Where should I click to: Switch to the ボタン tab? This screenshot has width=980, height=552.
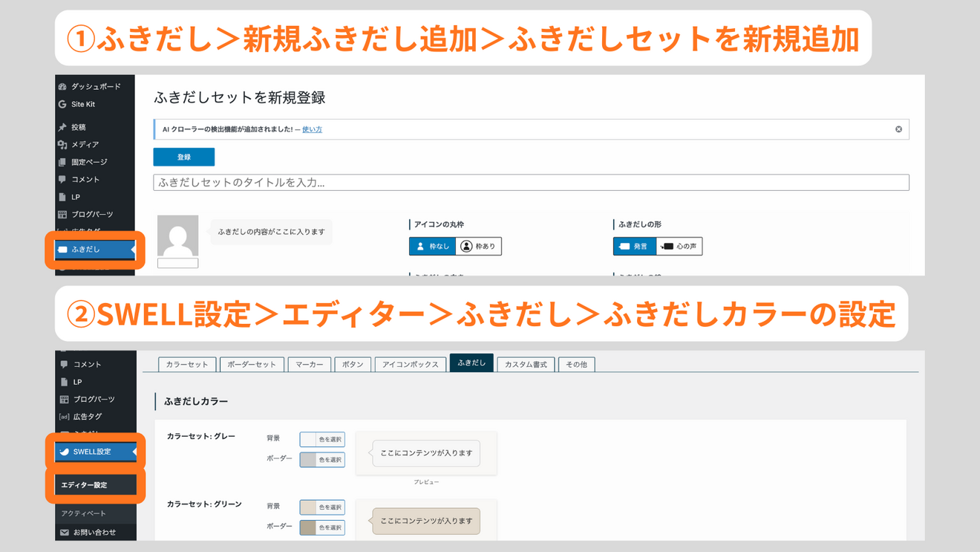point(353,365)
